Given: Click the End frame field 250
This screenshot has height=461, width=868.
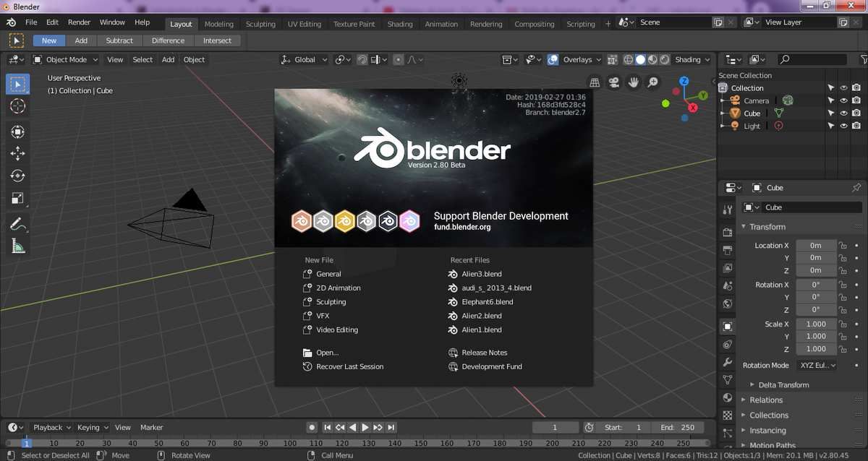Looking at the screenshot, I should point(678,428).
